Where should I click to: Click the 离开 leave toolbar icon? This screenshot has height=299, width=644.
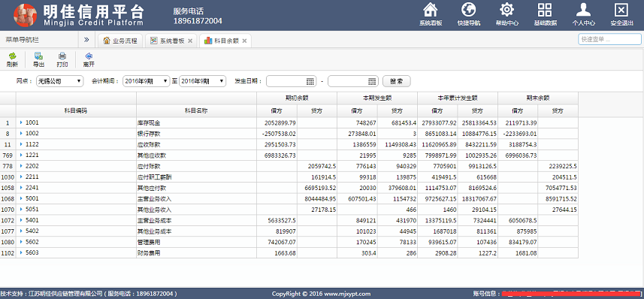click(89, 59)
